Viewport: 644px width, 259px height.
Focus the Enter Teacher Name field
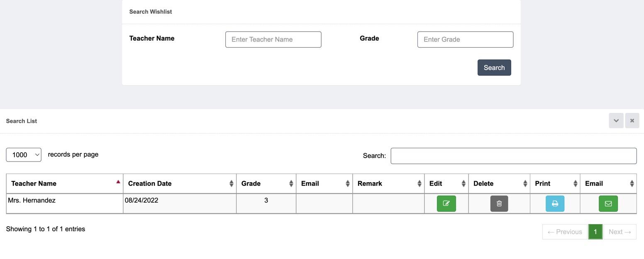tap(273, 39)
